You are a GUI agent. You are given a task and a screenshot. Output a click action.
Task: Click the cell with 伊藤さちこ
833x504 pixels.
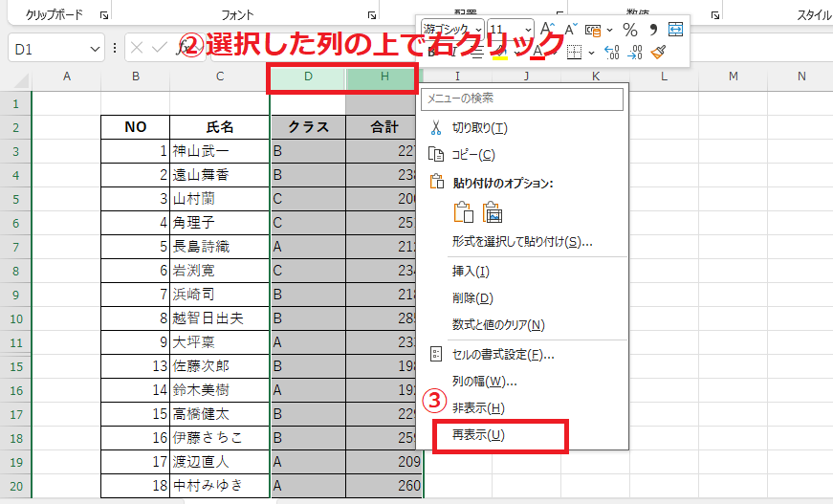click(220, 438)
